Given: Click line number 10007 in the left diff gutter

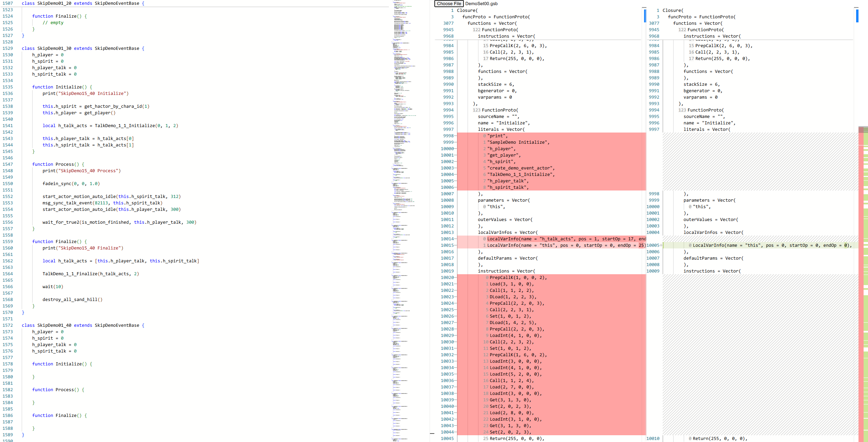Looking at the screenshot, I should [x=447, y=194].
